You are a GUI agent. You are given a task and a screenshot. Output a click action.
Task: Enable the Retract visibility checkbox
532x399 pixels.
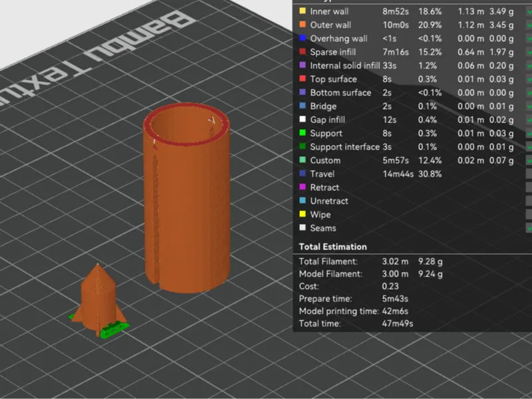coord(529,188)
